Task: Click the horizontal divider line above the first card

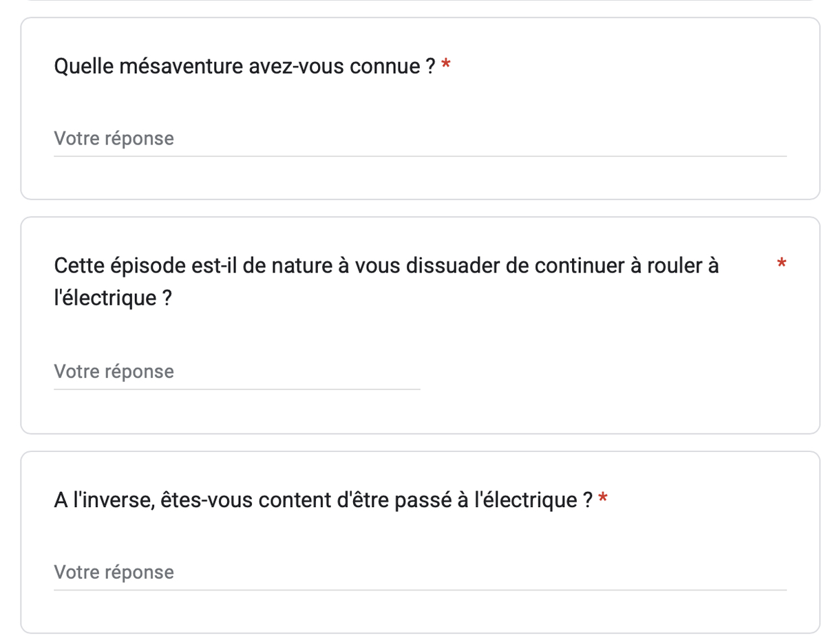Action: 420,1
